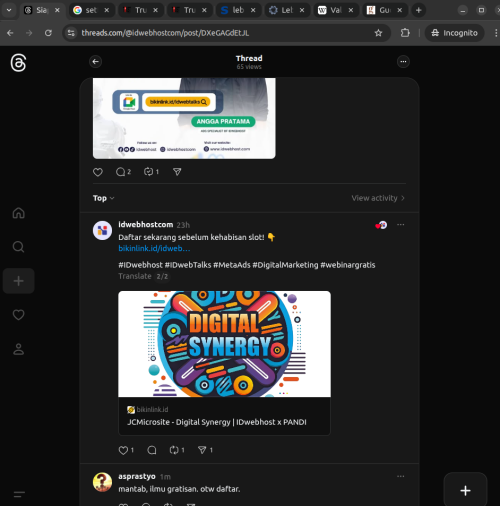Create new post using sidebar plus
The width and height of the screenshot is (500, 506).
point(18,281)
